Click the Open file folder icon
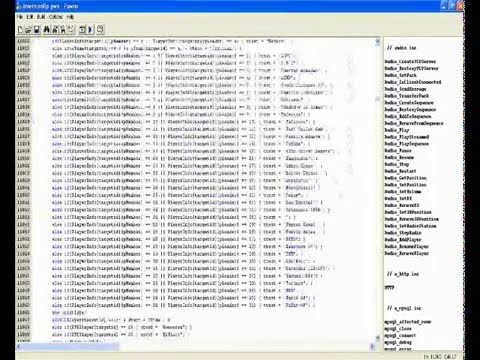The width and height of the screenshot is (480, 360). tap(28, 30)
